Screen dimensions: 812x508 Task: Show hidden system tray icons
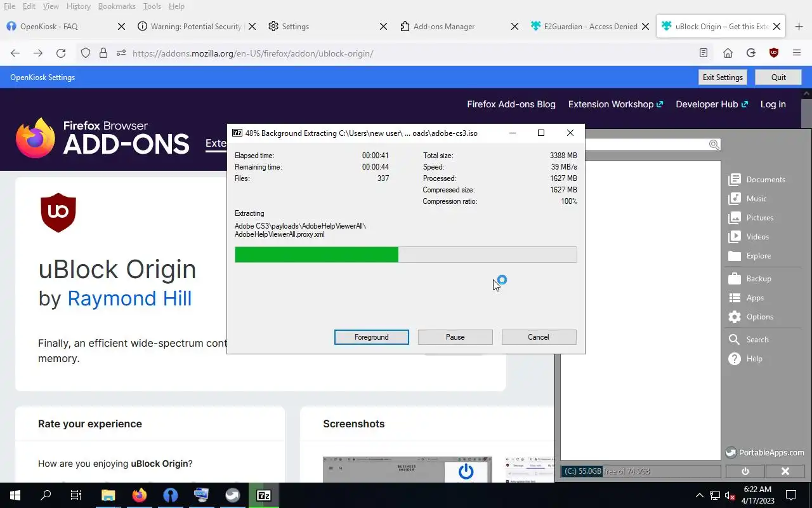click(700, 495)
